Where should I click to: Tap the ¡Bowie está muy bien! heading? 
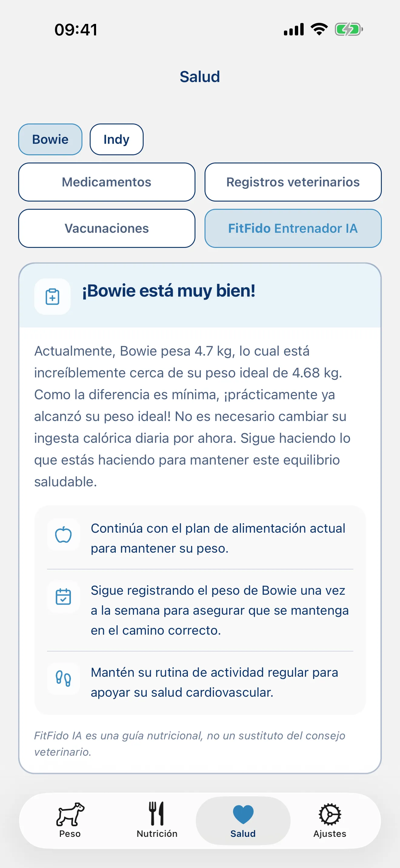click(168, 291)
